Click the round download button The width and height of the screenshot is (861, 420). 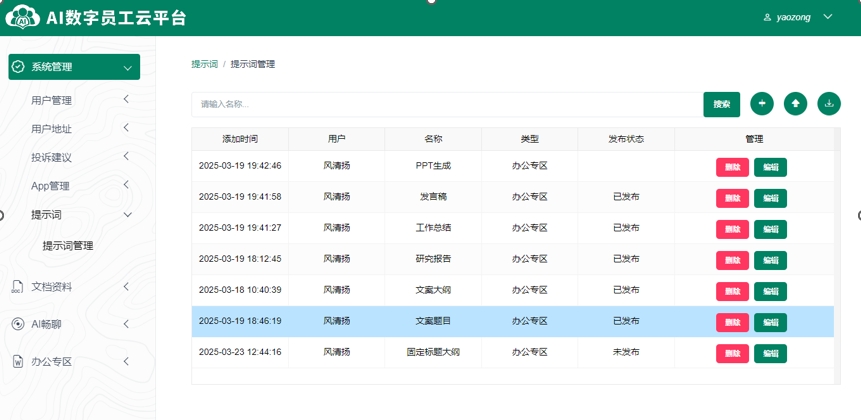coord(829,104)
